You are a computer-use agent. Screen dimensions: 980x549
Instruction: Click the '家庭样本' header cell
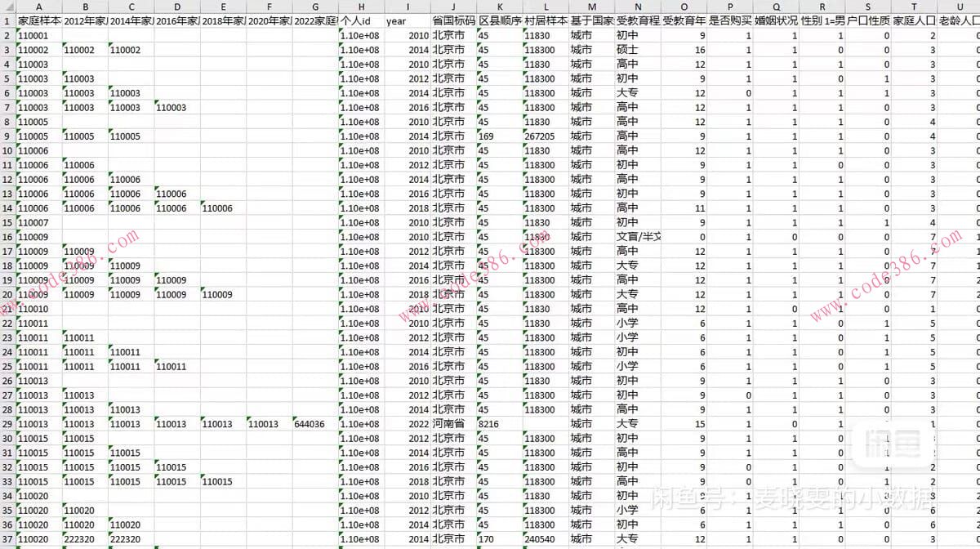click(38, 20)
